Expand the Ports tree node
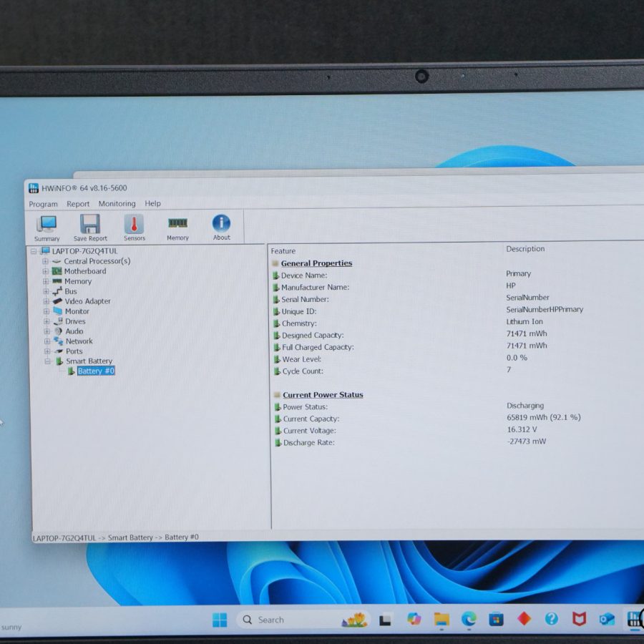This screenshot has height=644, width=644. [47, 351]
